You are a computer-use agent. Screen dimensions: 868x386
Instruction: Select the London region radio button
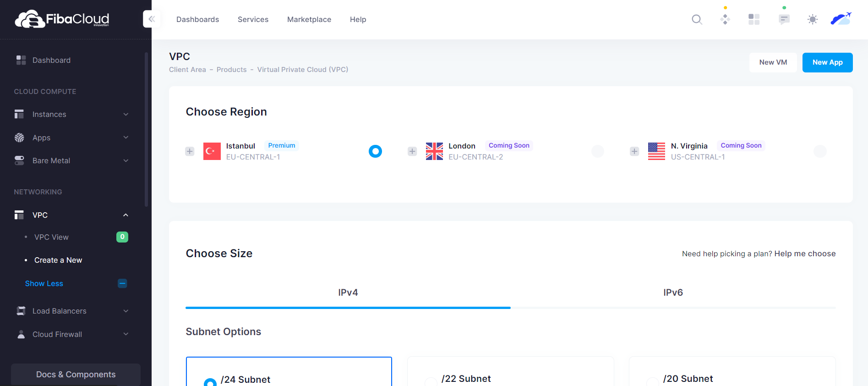pos(598,151)
